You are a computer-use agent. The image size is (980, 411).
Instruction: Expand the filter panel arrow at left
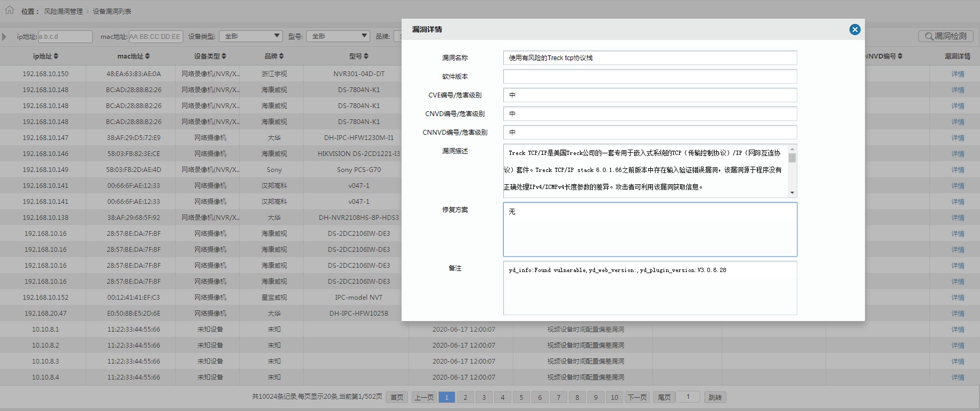(4, 37)
